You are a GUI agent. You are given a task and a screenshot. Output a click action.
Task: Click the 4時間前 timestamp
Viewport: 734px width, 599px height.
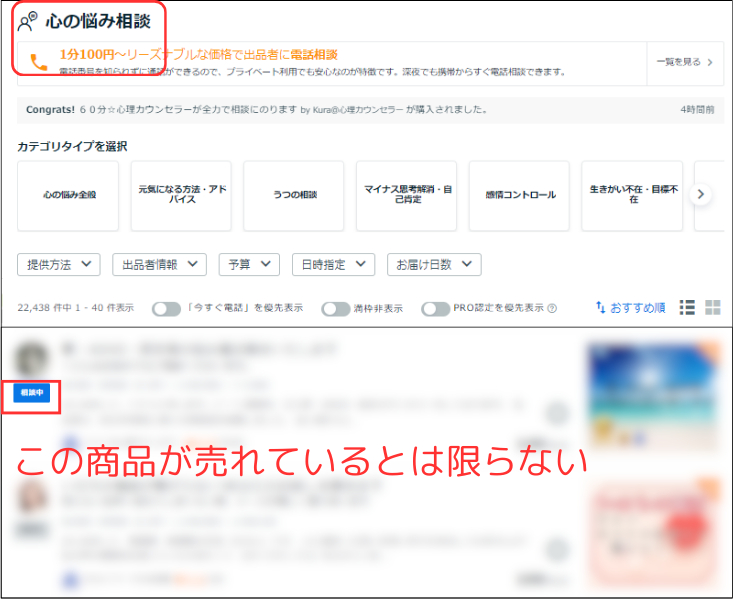(x=697, y=110)
